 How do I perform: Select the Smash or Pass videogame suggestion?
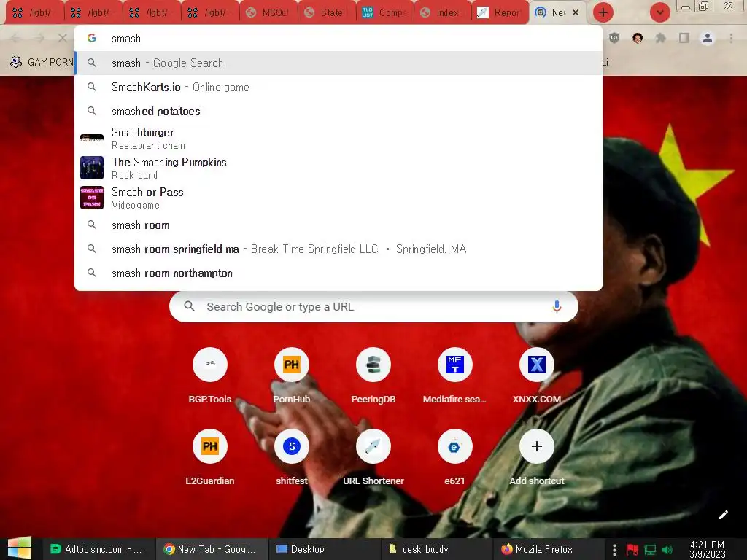338,198
